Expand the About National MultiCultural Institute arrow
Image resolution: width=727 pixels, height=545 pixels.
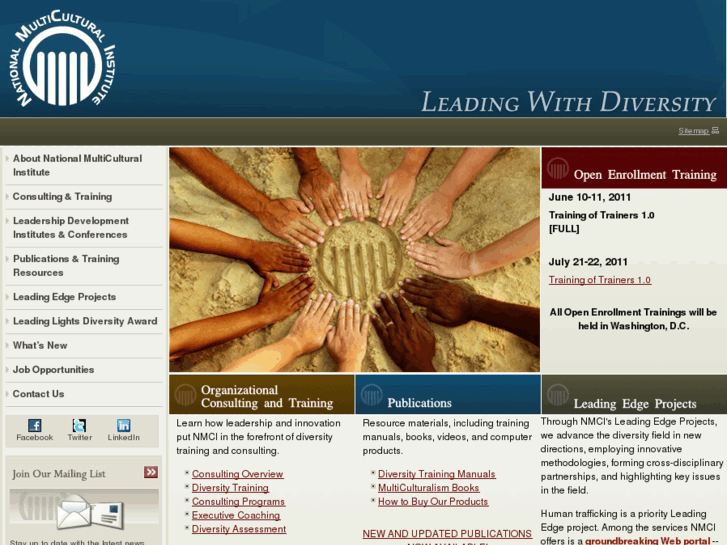click(7, 159)
